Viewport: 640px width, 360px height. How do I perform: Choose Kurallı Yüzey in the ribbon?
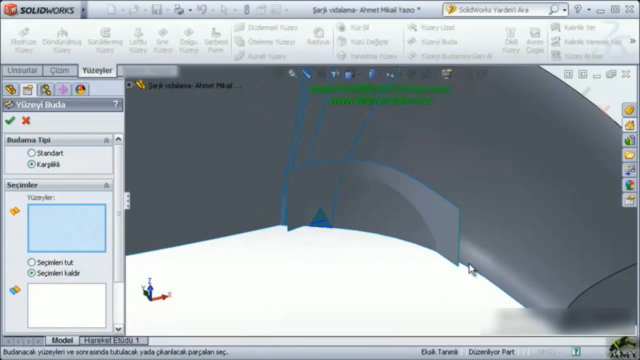(260, 56)
